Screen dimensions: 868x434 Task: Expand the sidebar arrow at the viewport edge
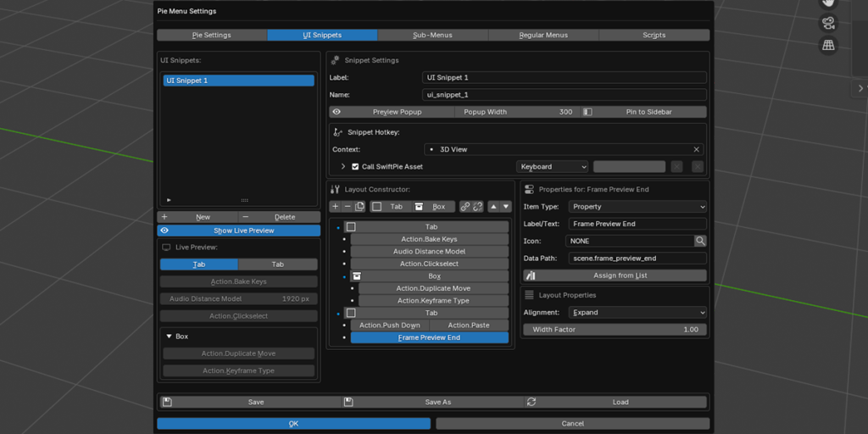click(860, 88)
